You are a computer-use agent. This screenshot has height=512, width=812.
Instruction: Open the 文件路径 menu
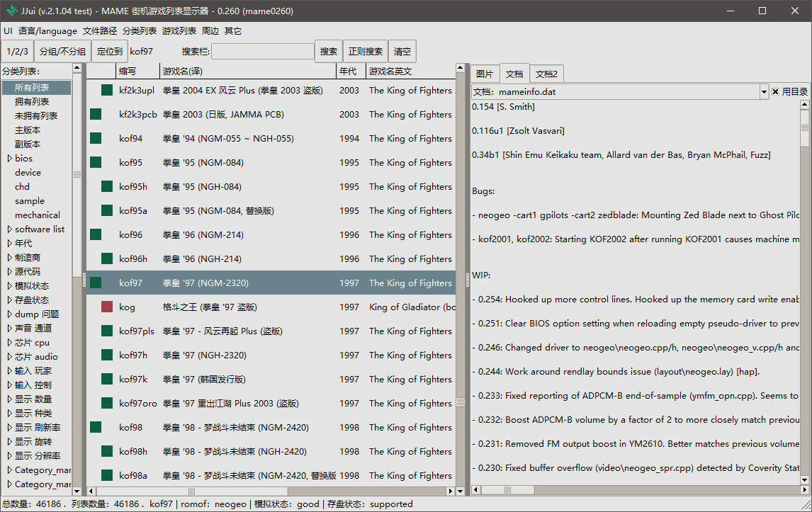coord(100,31)
